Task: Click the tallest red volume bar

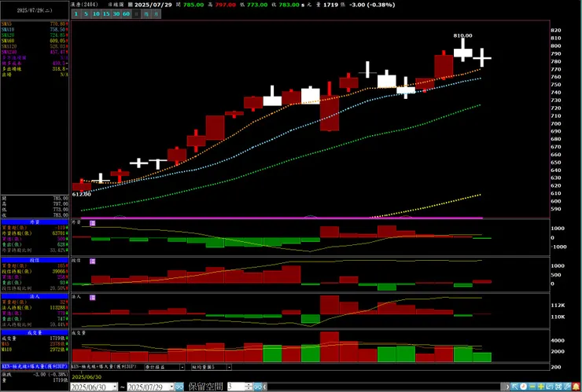Action: (330, 346)
